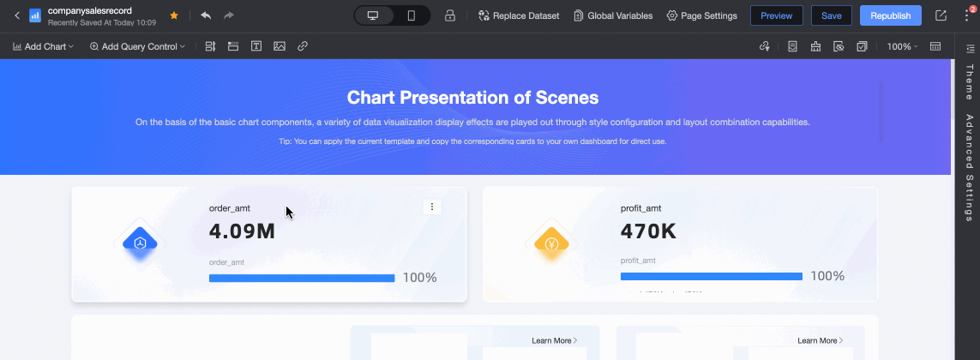980x360 pixels.
Task: Insert a text box from the toolbar
Action: pyautogui.click(x=256, y=46)
